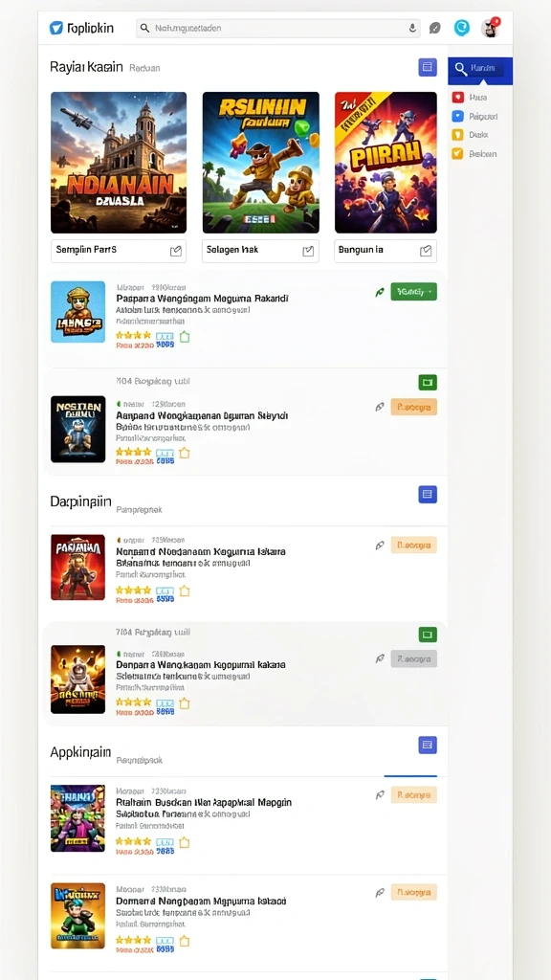Click the green badge icon above second listing

click(428, 382)
